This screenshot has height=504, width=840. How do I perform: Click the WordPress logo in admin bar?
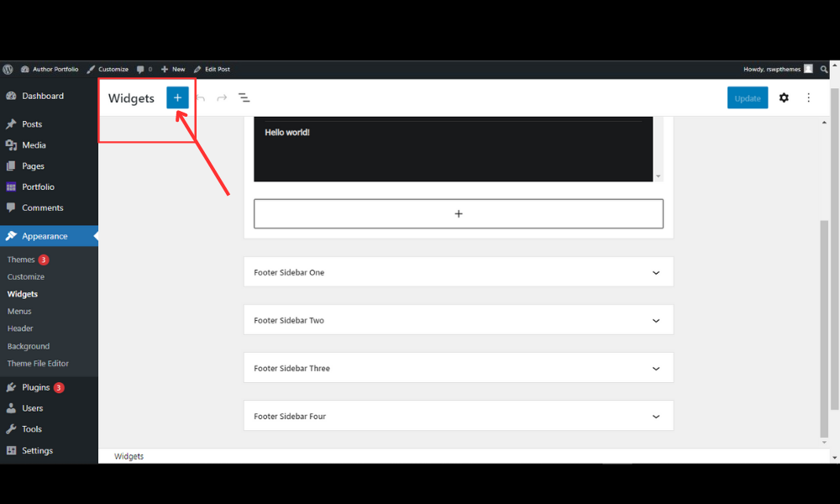click(x=8, y=69)
